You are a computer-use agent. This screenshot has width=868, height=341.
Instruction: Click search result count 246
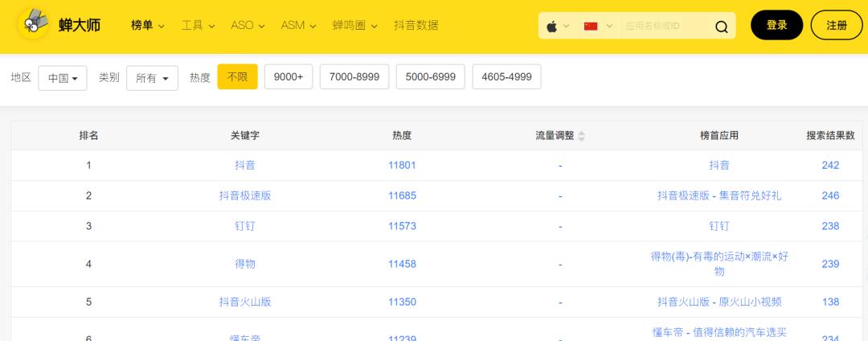pyautogui.click(x=830, y=195)
